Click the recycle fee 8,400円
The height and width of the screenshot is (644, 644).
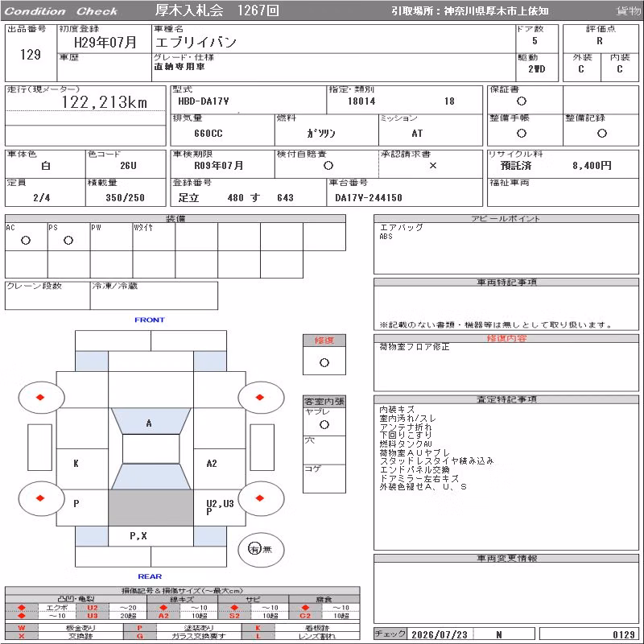(592, 166)
